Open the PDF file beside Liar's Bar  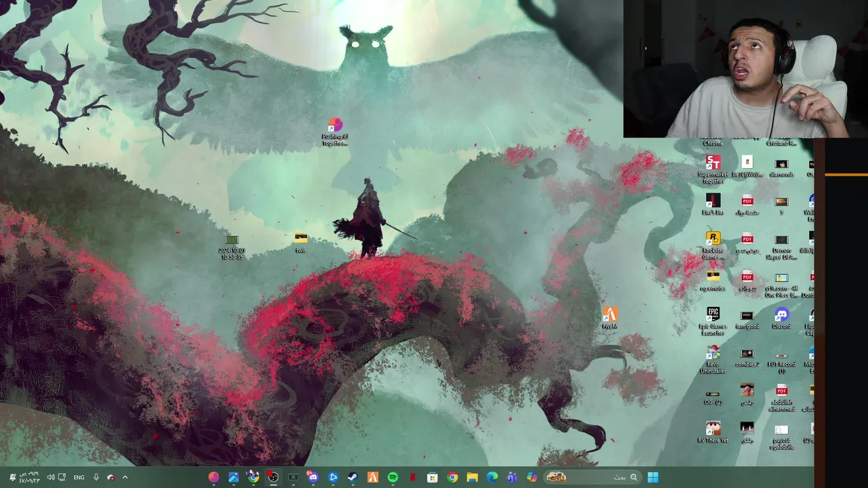click(747, 205)
